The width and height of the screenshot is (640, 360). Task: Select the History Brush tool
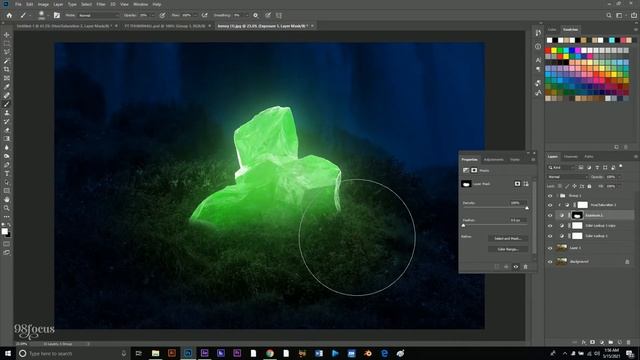(x=7, y=121)
